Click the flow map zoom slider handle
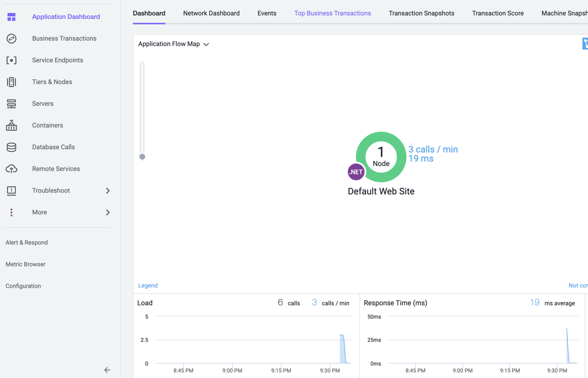Screen dimensions: 588x378 [x=142, y=157]
